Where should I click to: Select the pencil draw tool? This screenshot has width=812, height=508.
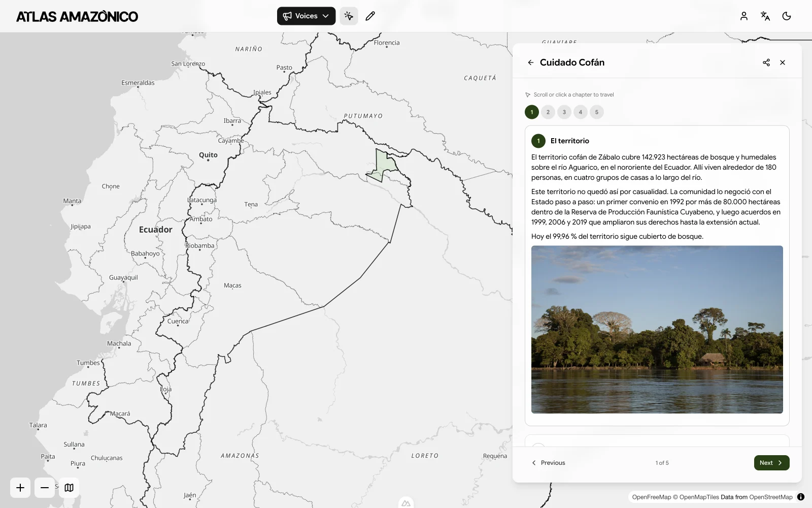coord(370,16)
